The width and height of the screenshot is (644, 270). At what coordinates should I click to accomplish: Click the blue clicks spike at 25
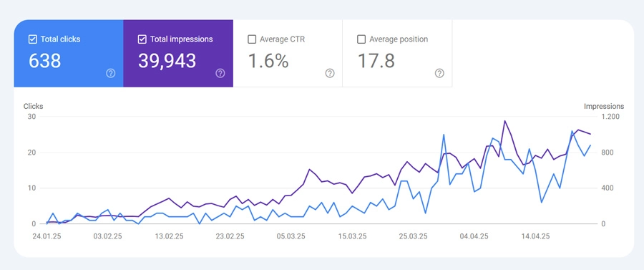pos(444,135)
